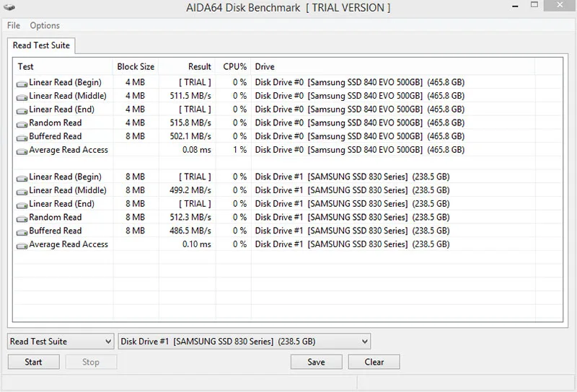The image size is (577, 392).
Task: Select the disk icon for 502.1 MB/s Buffered Read
Action: pyautogui.click(x=22, y=137)
